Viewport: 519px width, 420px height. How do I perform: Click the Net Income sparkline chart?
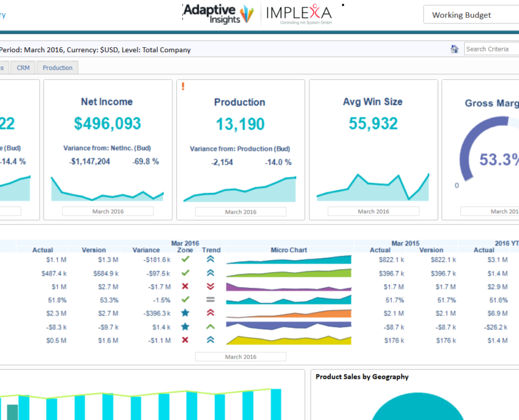[x=107, y=189]
